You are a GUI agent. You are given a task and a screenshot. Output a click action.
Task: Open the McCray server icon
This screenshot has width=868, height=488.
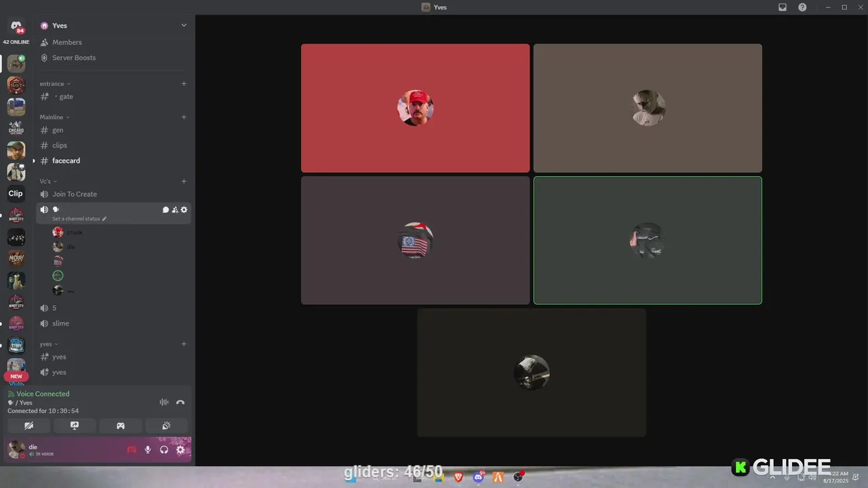[16, 258]
